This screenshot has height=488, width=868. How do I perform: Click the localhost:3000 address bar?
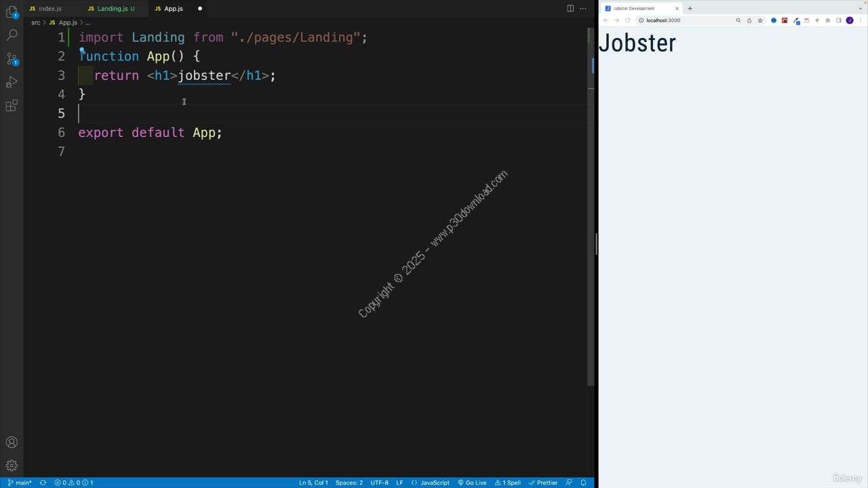coord(685,20)
